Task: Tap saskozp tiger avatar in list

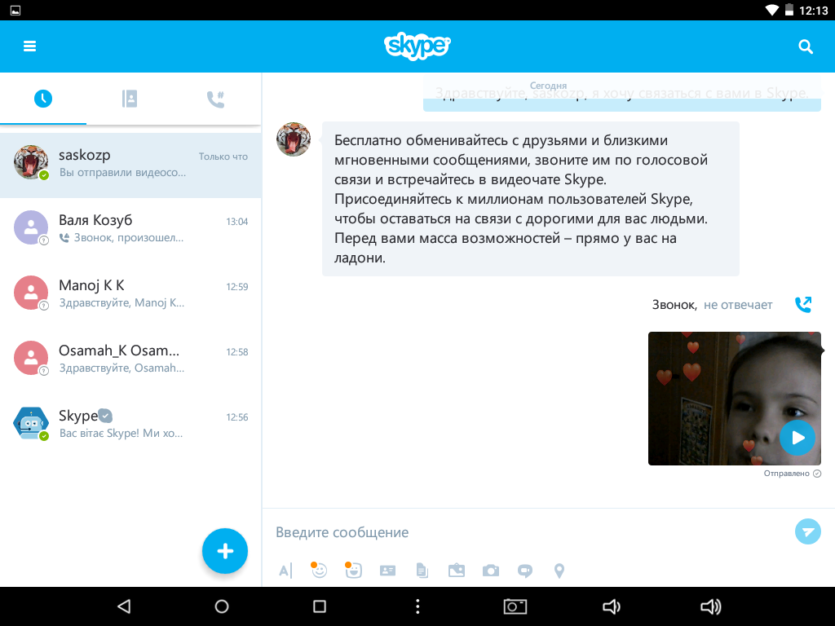Action: coord(31,162)
